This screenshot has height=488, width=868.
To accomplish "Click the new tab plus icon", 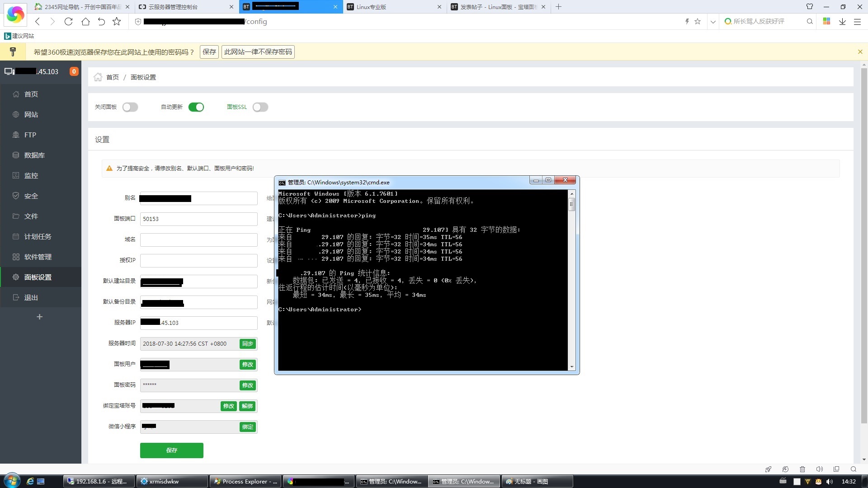I will 559,7.
